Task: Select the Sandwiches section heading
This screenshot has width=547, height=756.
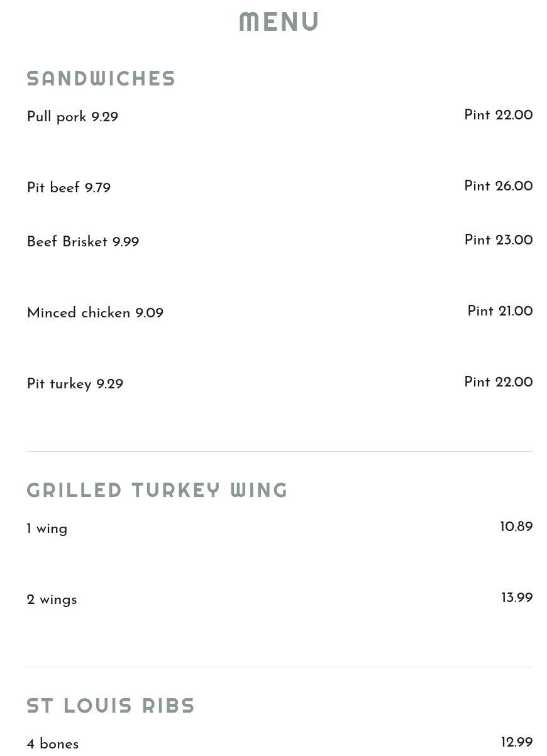Action: pyautogui.click(x=101, y=79)
